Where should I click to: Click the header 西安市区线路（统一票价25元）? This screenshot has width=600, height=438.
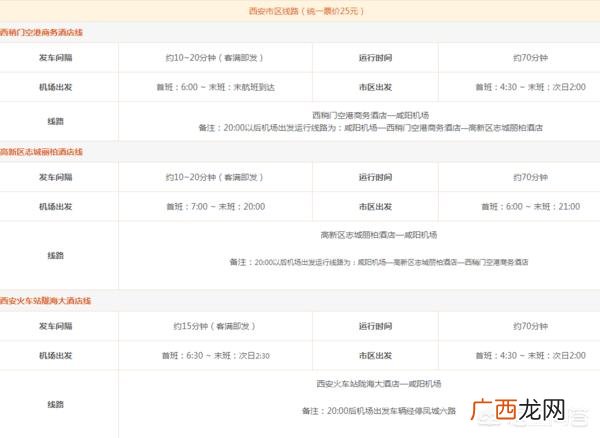(x=306, y=11)
